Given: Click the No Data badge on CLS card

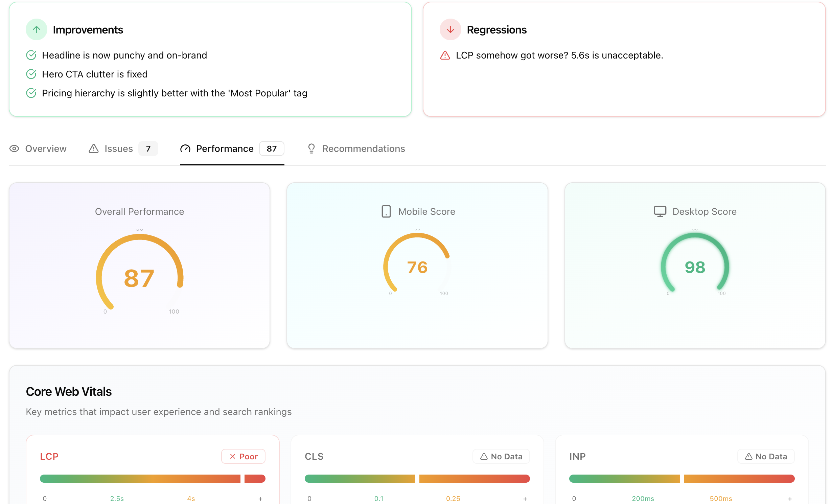Looking at the screenshot, I should pos(501,456).
